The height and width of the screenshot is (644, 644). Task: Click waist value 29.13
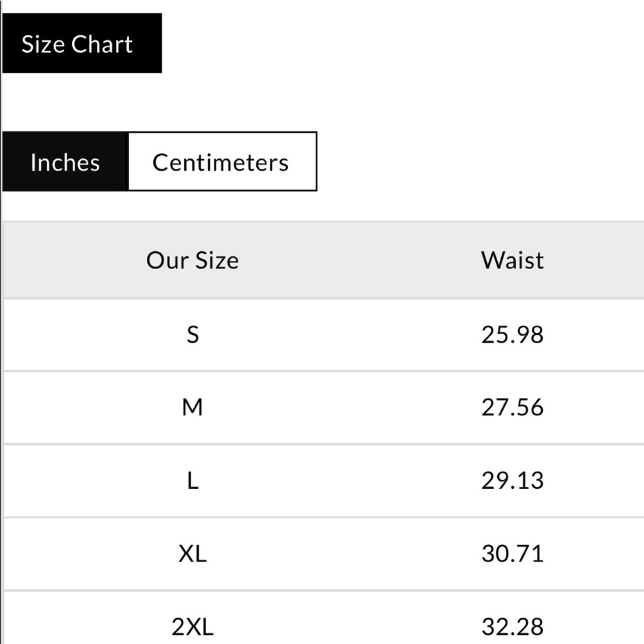512,480
